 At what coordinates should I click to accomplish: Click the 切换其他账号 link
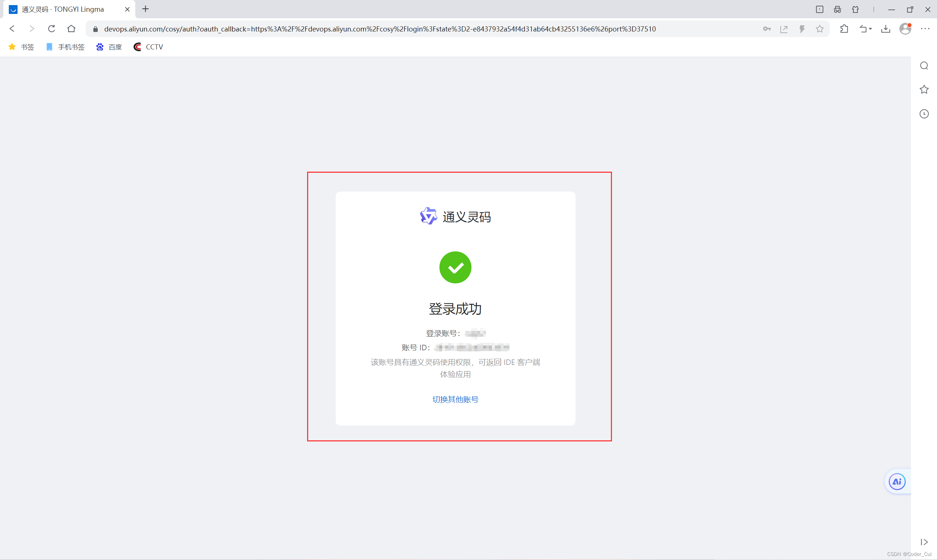pos(455,399)
